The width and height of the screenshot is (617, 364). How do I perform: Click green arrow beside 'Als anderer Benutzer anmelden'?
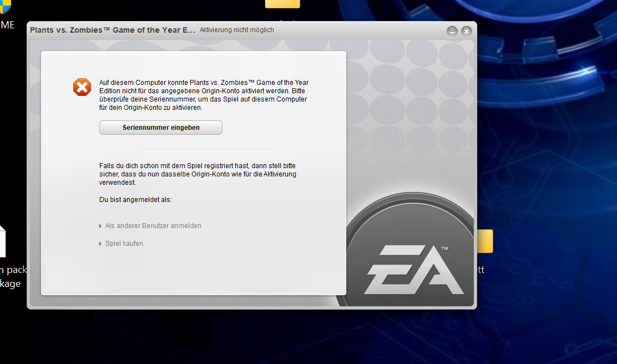coord(100,226)
